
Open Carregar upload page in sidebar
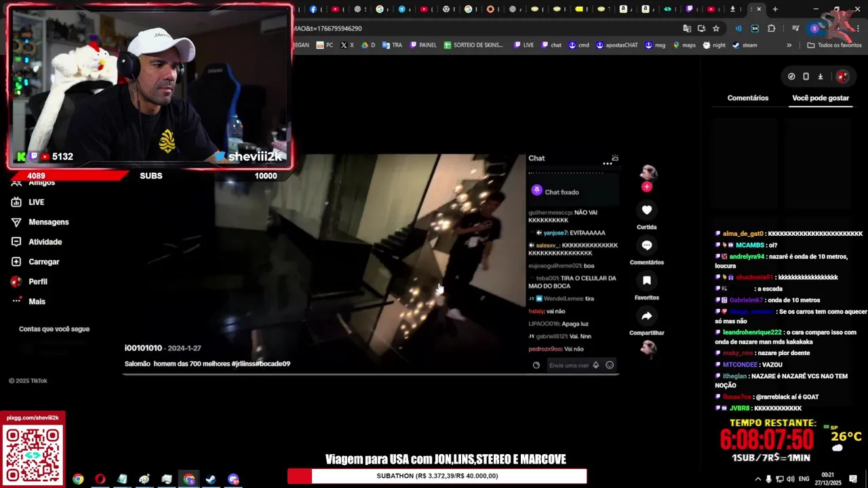click(x=44, y=262)
